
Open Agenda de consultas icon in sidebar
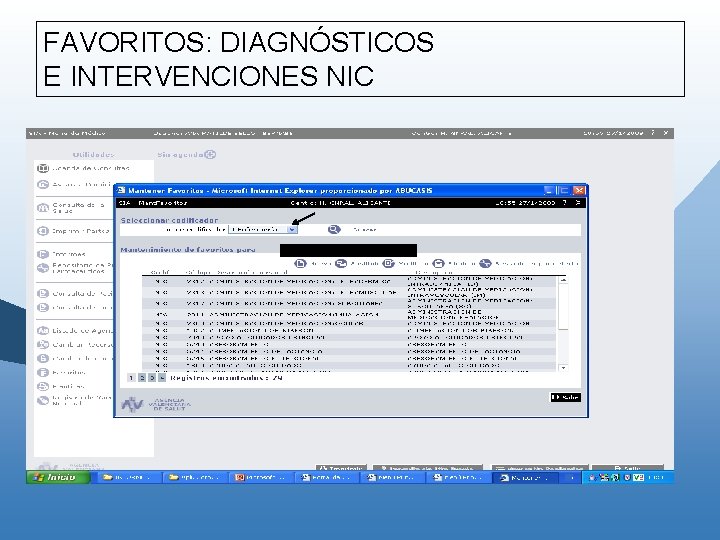pos(43,169)
